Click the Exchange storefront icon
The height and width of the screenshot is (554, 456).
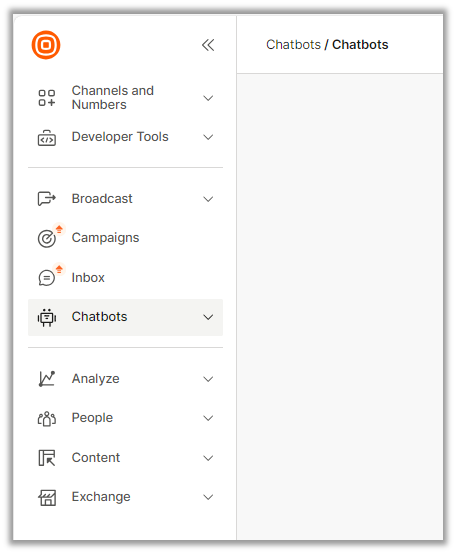[x=47, y=497]
